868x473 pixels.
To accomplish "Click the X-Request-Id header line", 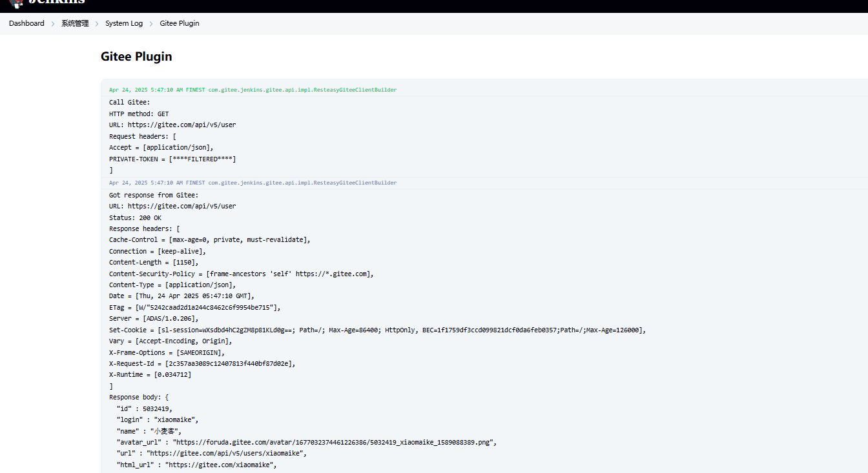I will 202,363.
